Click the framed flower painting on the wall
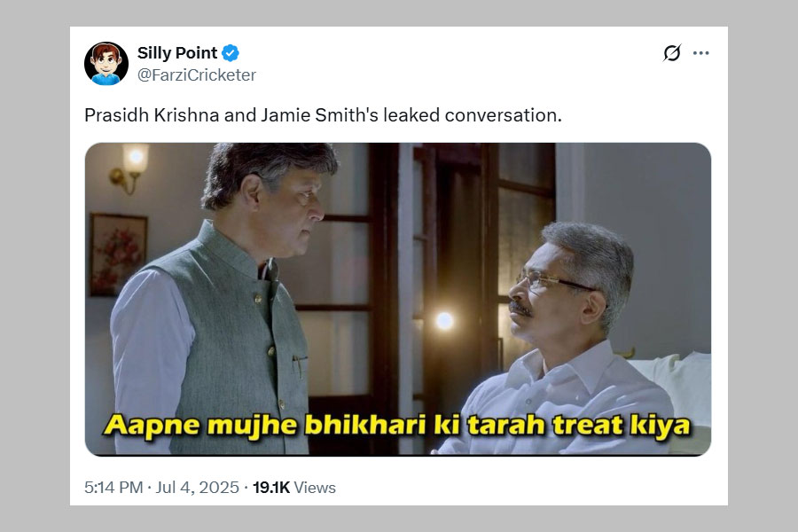The width and height of the screenshot is (798, 532). (x=119, y=254)
